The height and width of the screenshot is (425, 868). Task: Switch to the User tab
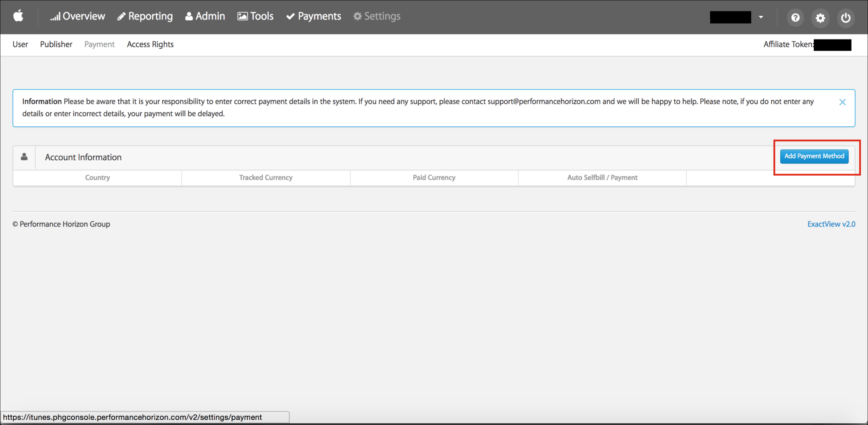pyautogui.click(x=20, y=44)
